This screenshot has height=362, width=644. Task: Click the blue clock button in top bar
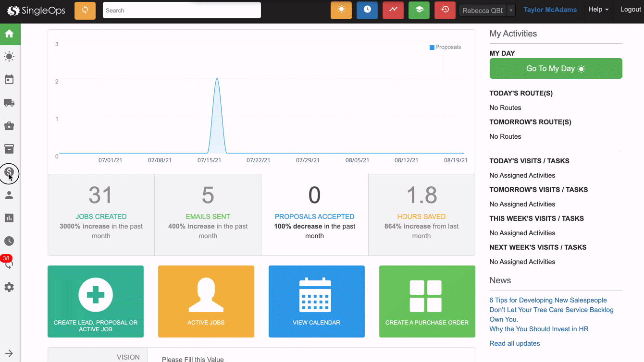[367, 10]
